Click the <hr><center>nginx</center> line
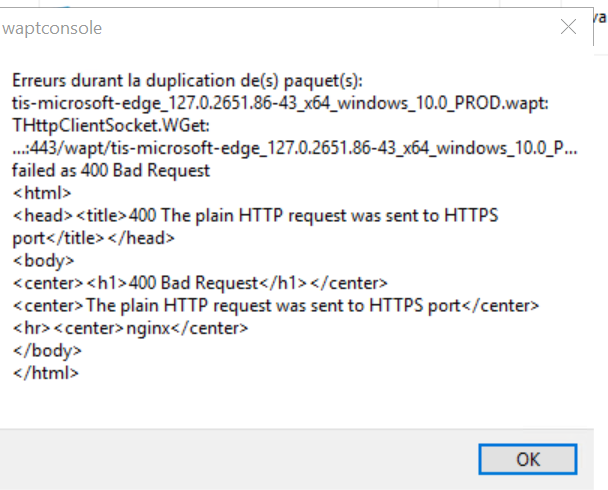This screenshot has height=490, width=608. pos(130,328)
